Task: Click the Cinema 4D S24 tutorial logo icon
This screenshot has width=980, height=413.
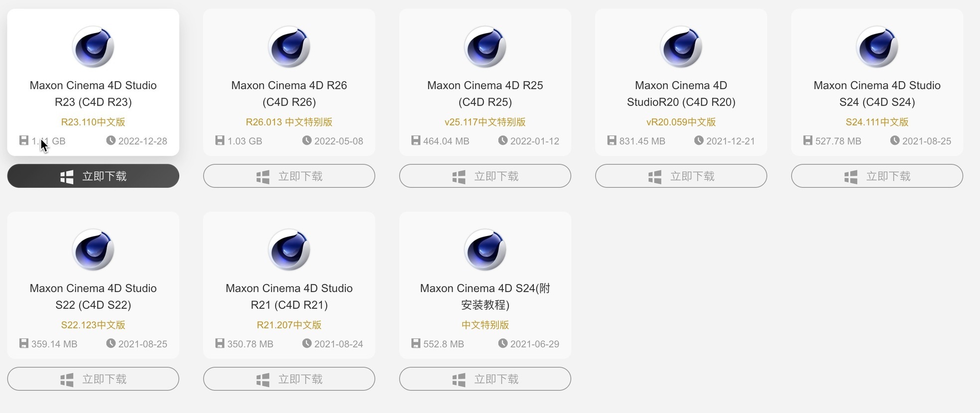Action: 485,250
